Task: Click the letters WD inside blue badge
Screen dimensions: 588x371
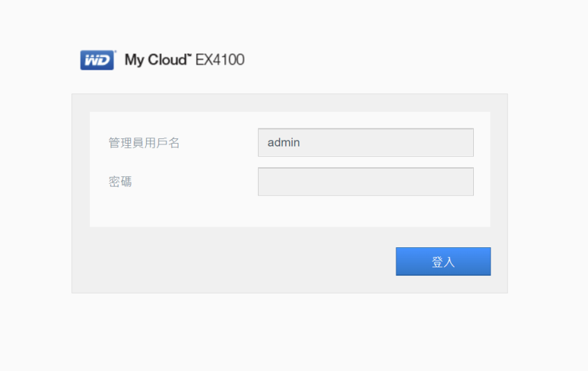Action: point(97,60)
